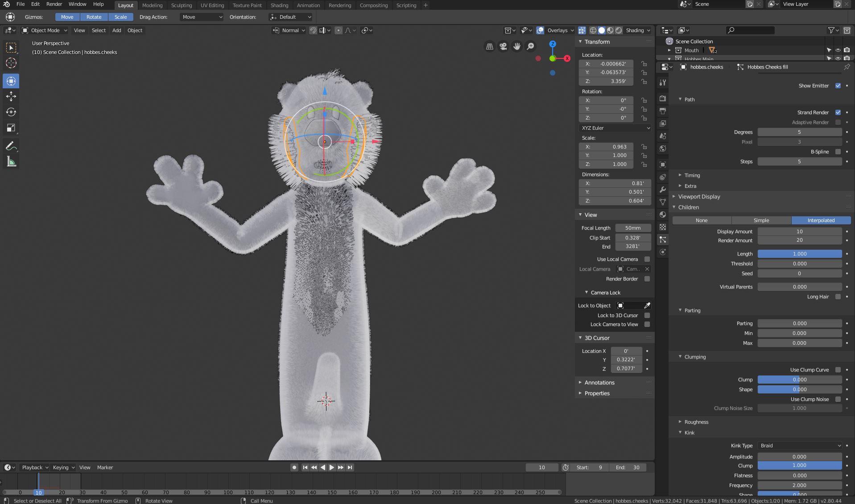
Task: Set children type to Simple
Action: tap(761, 220)
